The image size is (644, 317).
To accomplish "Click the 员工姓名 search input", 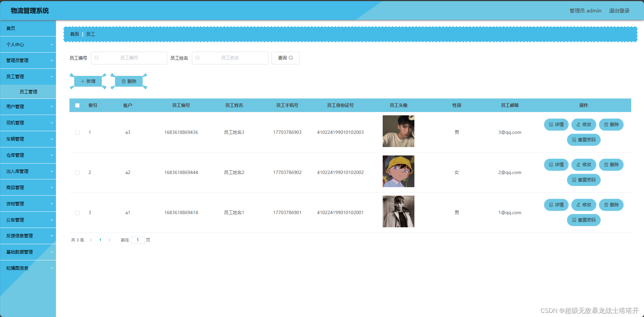I will click(x=230, y=58).
